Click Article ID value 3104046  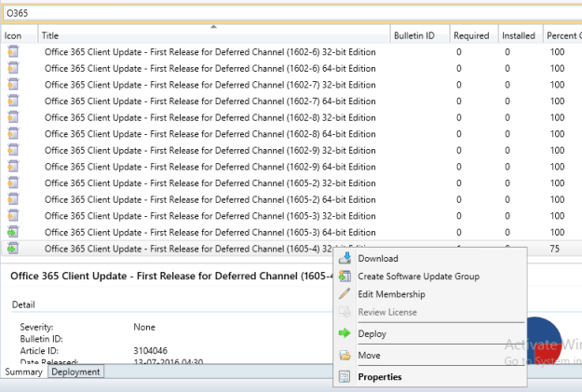click(150, 350)
